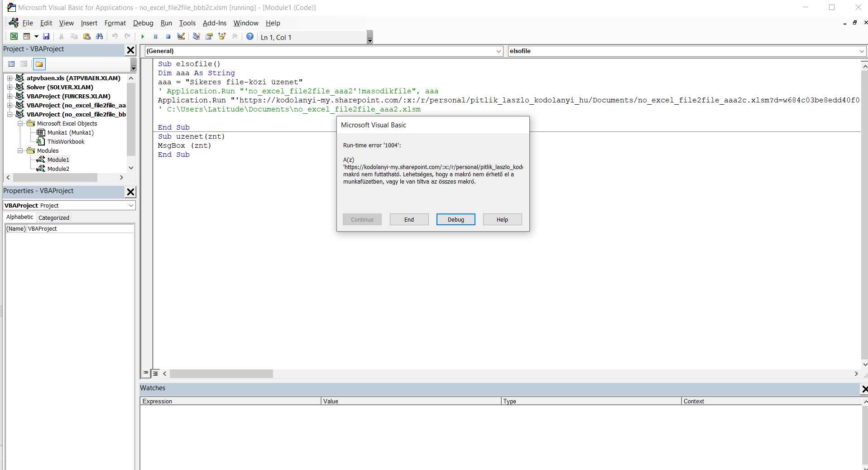Click the 'Sub elsofile()' code line
868x470 pixels.
pos(189,64)
